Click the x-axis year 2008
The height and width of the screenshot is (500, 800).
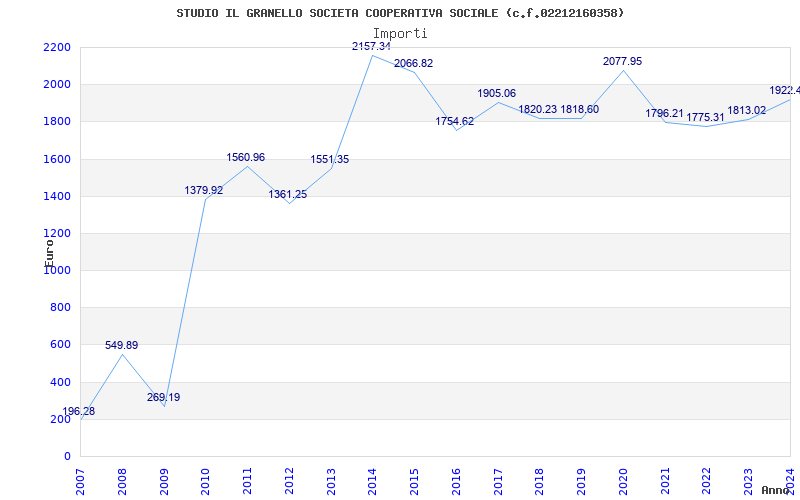coord(122,482)
